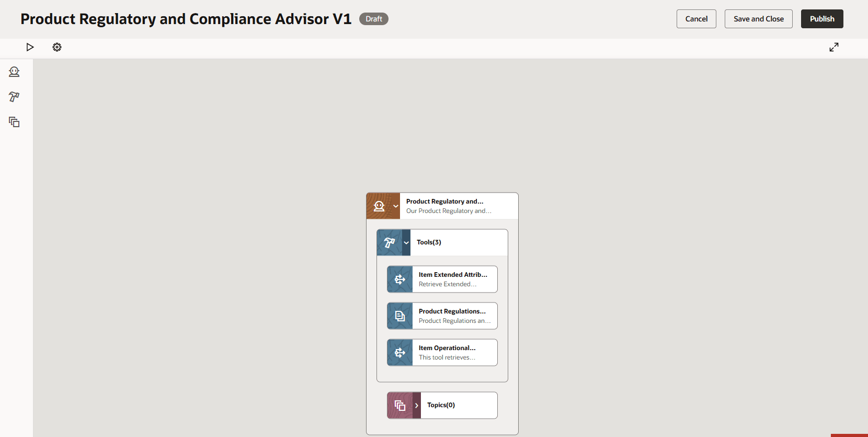Viewport: 868px width, 437px height.
Task: Click the 'This tool retrieves...' description text
Action: [x=447, y=357]
